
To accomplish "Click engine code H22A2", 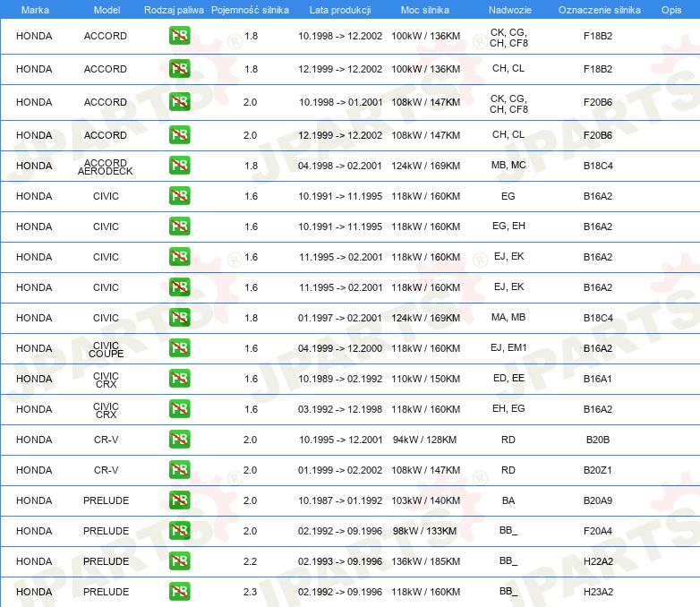I will click(598, 561).
